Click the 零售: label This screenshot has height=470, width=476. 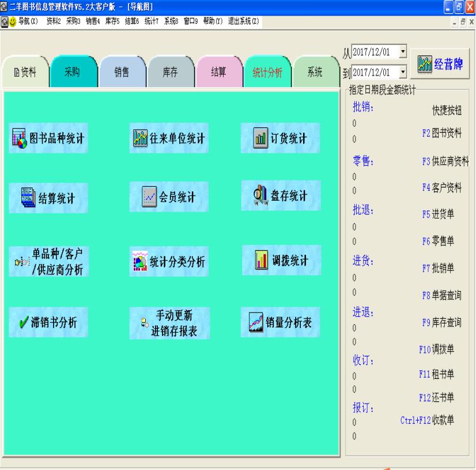(363, 160)
